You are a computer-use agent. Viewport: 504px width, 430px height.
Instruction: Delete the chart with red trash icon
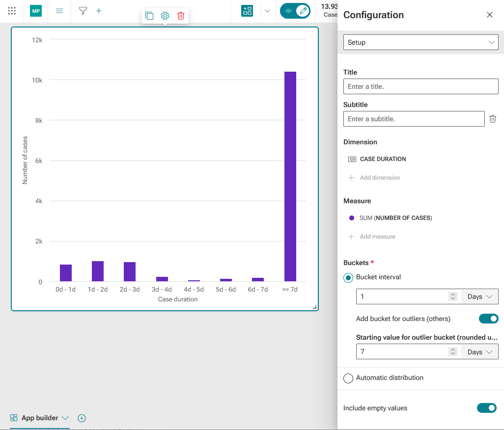tap(181, 15)
